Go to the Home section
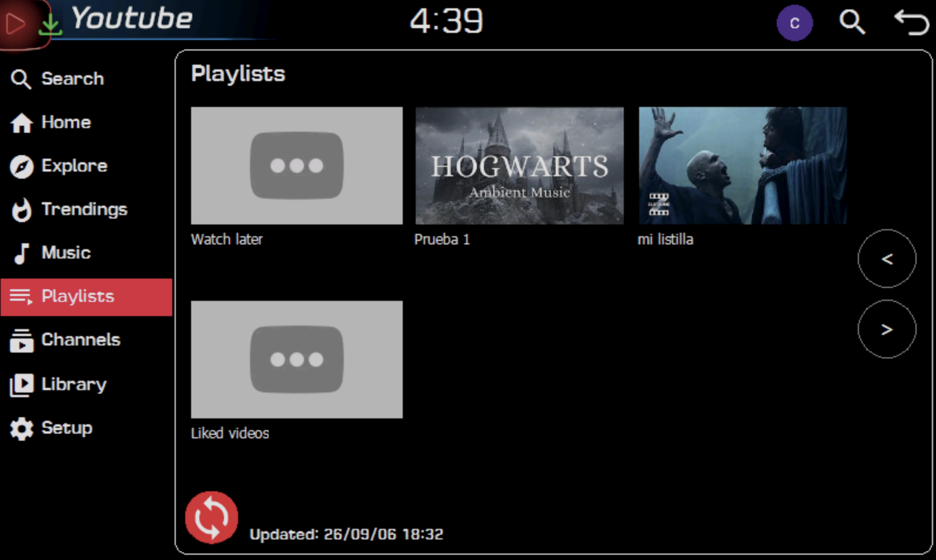 66,122
